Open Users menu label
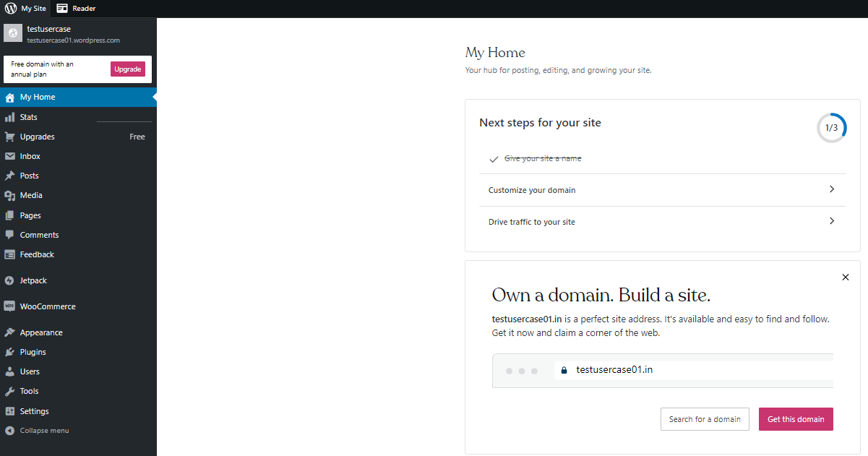 [x=30, y=371]
